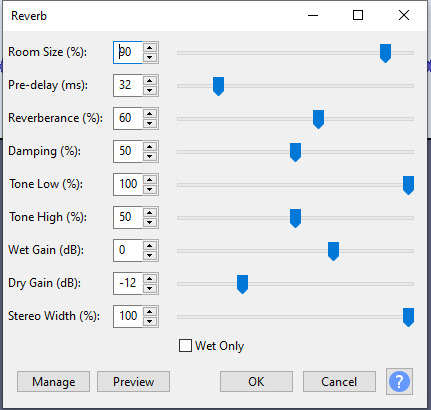Focus the Pre-delay value field showing 32
This screenshot has width=431, height=410.
[128, 85]
